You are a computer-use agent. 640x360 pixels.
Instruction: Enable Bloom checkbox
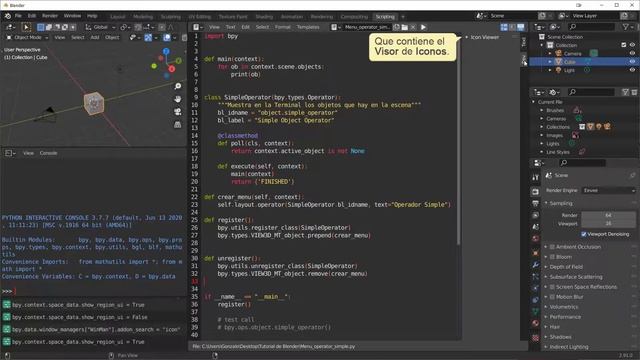pyautogui.click(x=552, y=257)
